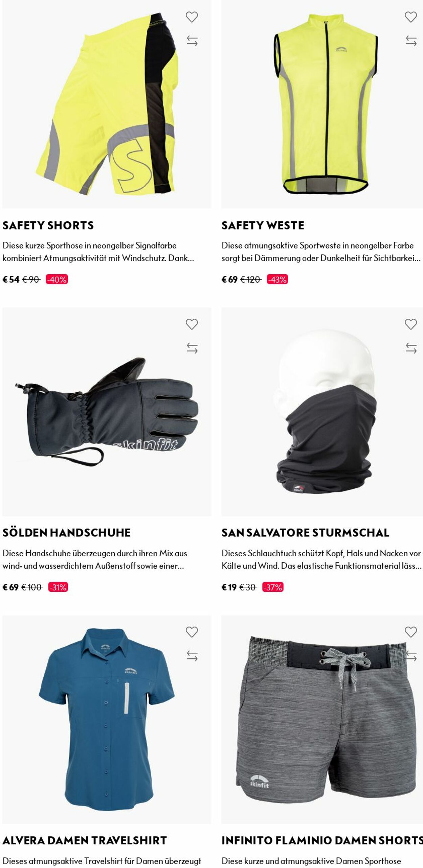Screen dimensions: 423x868
Task: Compare Safety Weste using arrows icon
Action: coord(411,41)
